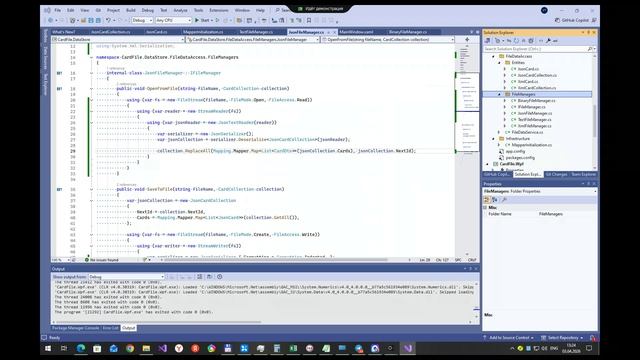
Task: Click Solution Explorer properties wrench icon
Action: [x=548, y=41]
